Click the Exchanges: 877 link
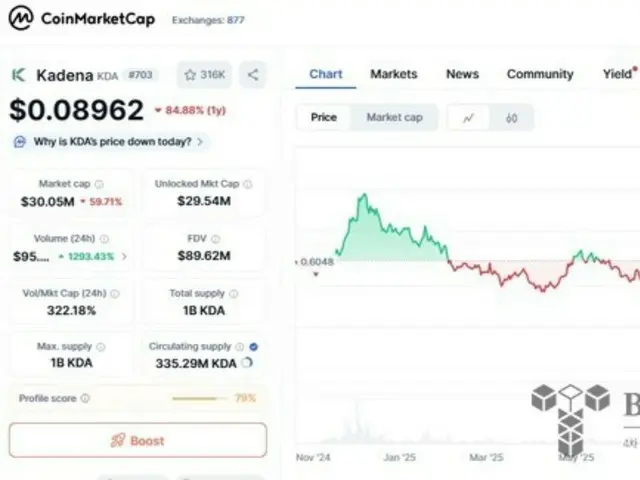This screenshot has height=480, width=640. click(208, 20)
